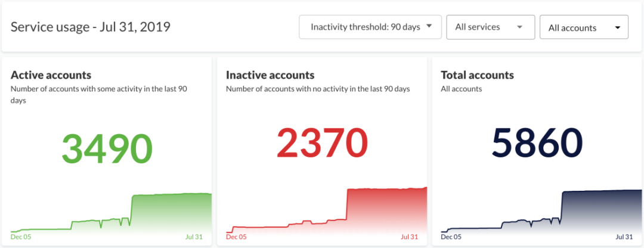Click the arrow on Inactivity threshold dropdown
644x248 pixels.
tap(429, 26)
